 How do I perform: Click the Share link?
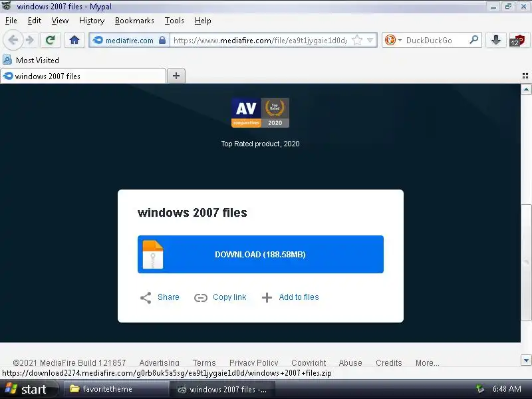[x=168, y=297]
